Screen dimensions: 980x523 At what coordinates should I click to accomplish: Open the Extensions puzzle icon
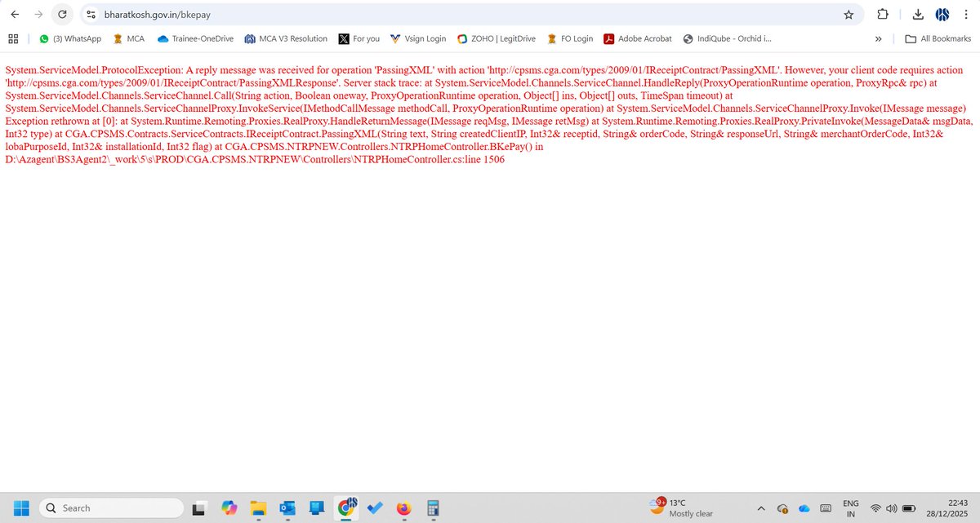pos(883,15)
